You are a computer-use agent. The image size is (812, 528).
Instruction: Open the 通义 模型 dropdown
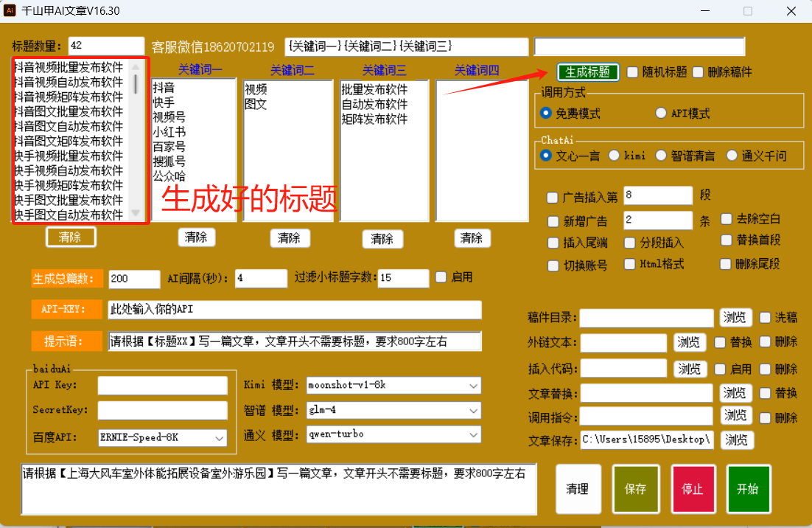click(x=473, y=435)
